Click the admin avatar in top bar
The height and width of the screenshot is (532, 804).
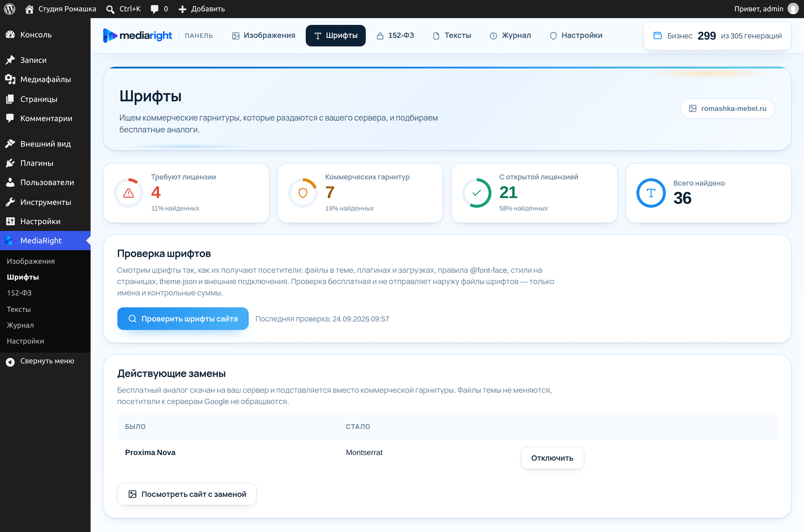[793, 9]
